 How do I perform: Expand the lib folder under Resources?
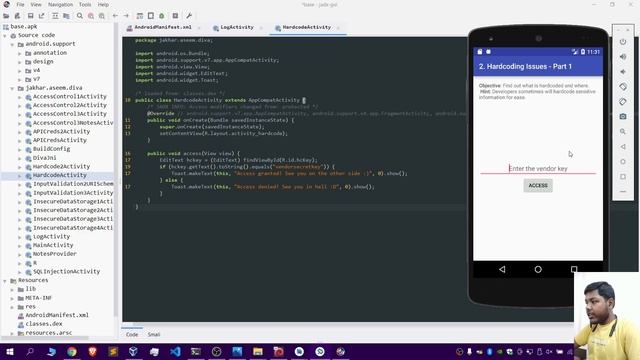pyautogui.click(x=12, y=289)
